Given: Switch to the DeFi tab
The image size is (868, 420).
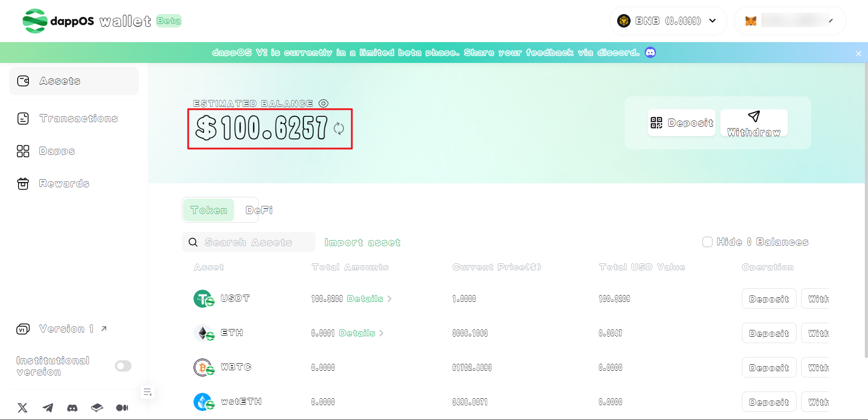Looking at the screenshot, I should point(259,210).
